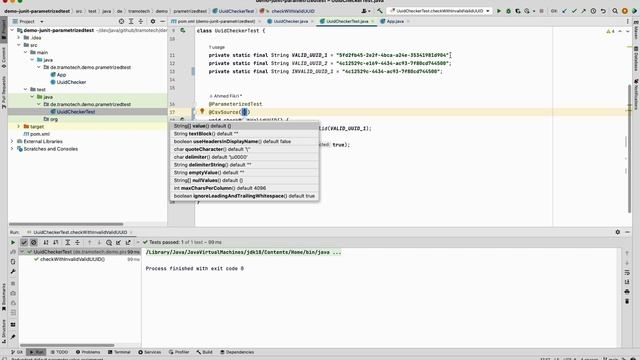This screenshot has width=640, height=360.
Task: Open the Terminal tool window tab
Action: [x=119, y=352]
